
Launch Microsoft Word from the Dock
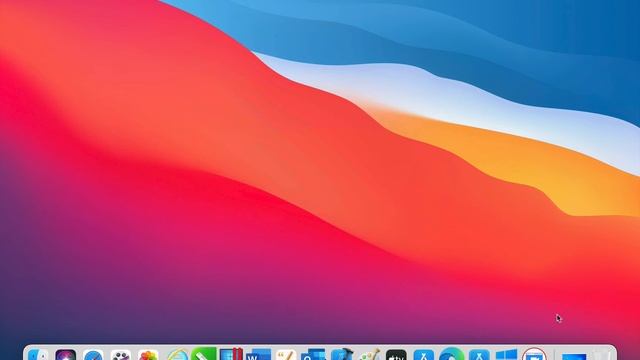pos(258,354)
